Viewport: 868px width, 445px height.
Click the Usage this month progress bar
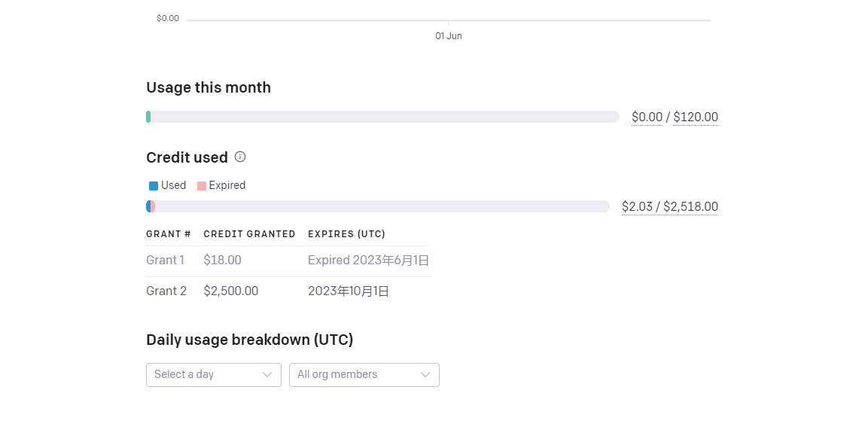point(382,117)
